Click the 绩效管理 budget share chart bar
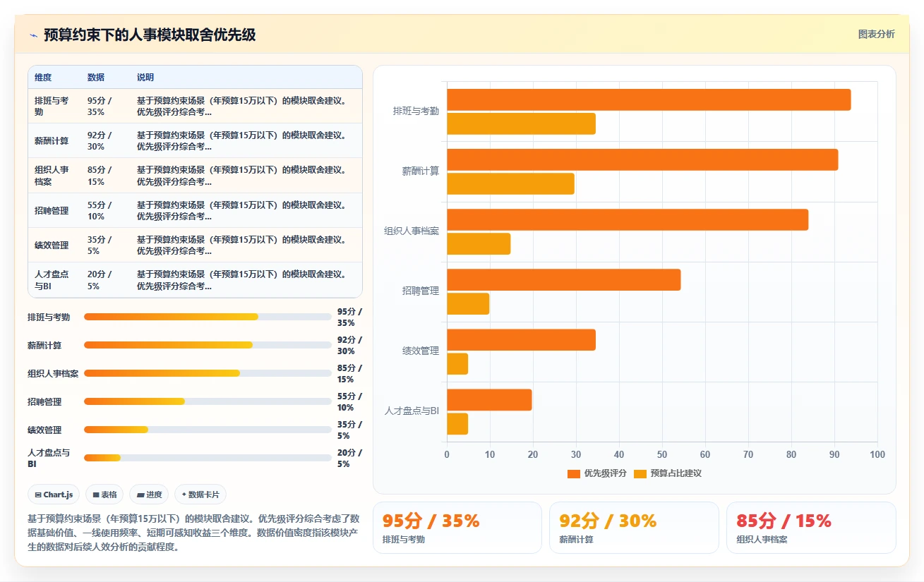The image size is (924, 582). click(457, 363)
